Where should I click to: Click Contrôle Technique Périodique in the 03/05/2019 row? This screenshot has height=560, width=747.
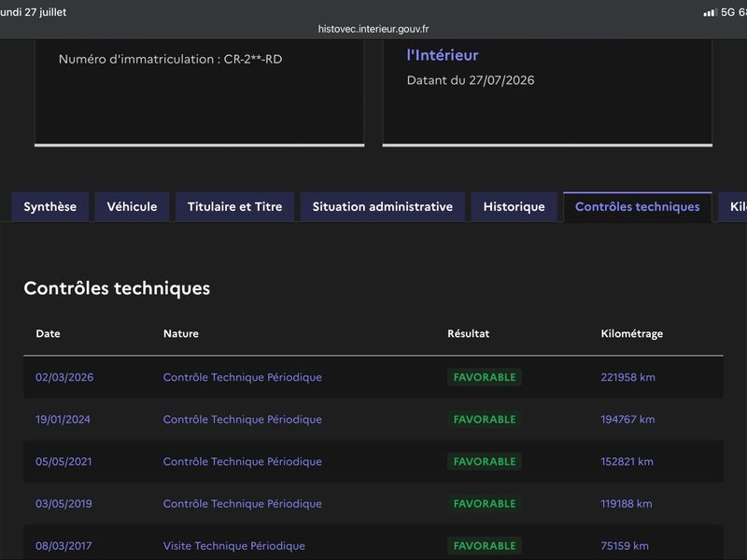(243, 504)
